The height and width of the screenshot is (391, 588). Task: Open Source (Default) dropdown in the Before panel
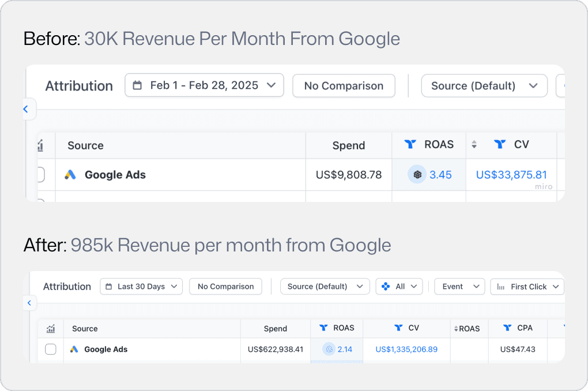(484, 86)
